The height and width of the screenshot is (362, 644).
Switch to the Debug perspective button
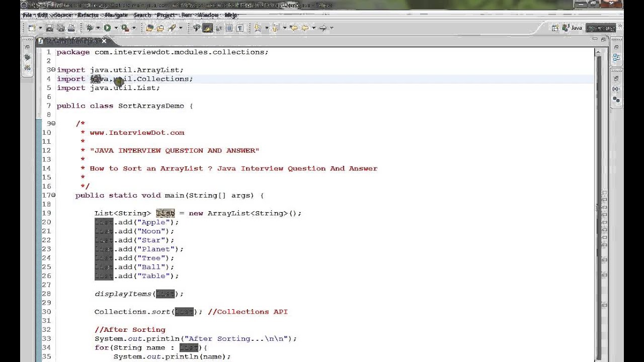pyautogui.click(x=601, y=28)
